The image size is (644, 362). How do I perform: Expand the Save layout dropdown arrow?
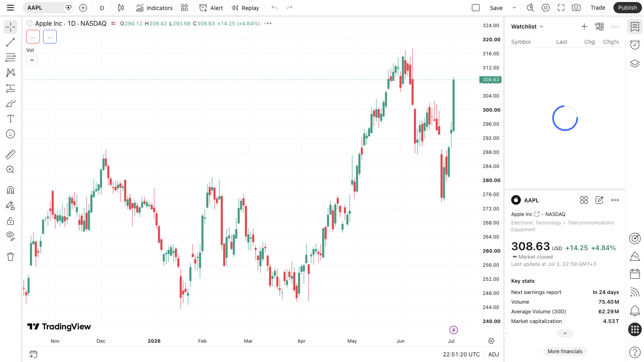coord(514,8)
